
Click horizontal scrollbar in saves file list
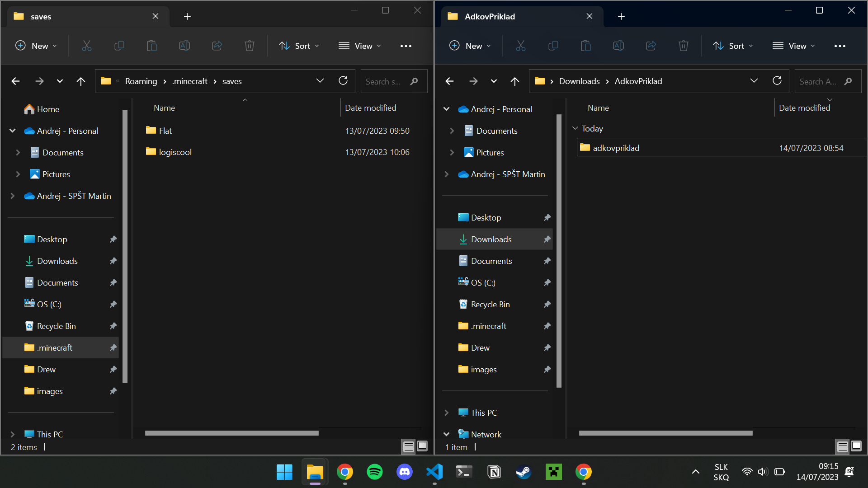tap(231, 433)
